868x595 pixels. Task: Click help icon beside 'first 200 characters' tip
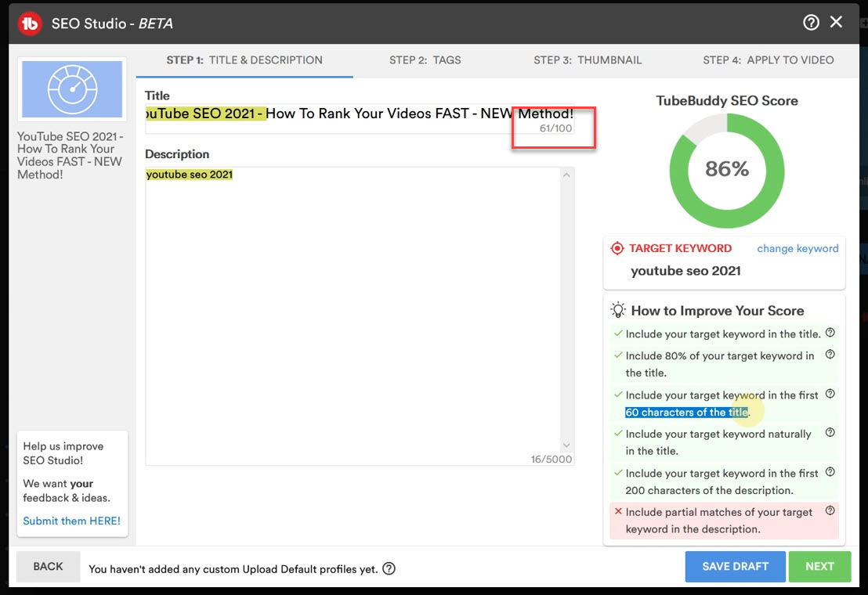pos(830,472)
